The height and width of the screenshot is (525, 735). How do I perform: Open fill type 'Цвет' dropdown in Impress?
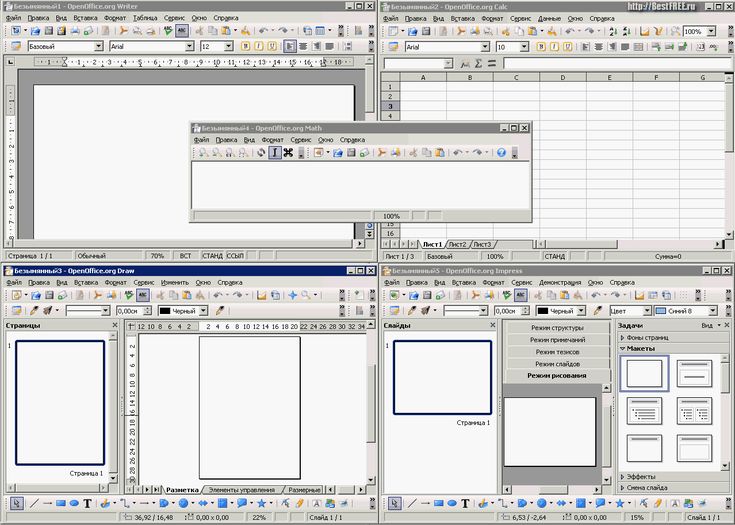point(647,311)
